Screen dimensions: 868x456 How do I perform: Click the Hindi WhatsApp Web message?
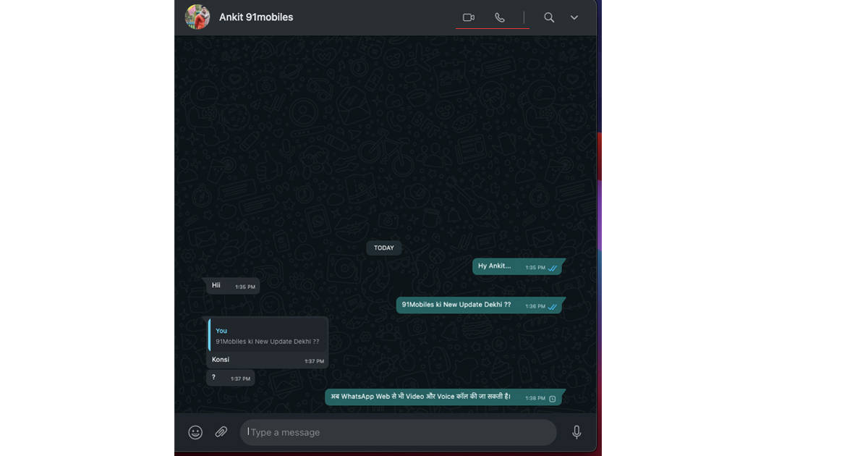421,397
